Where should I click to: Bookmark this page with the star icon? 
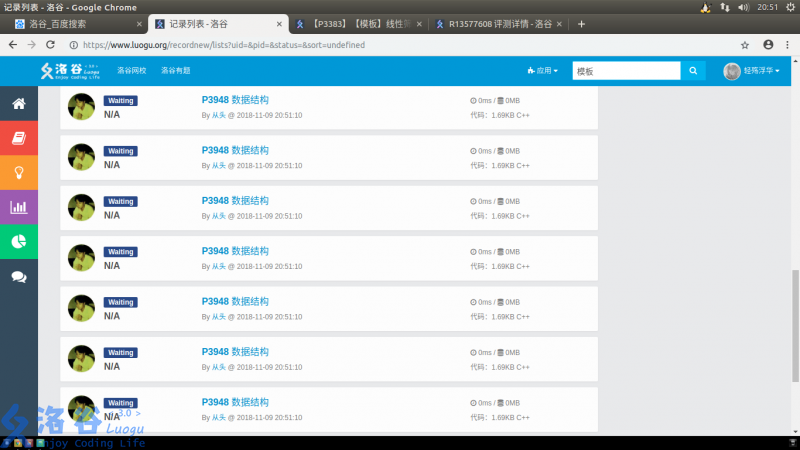click(745, 45)
